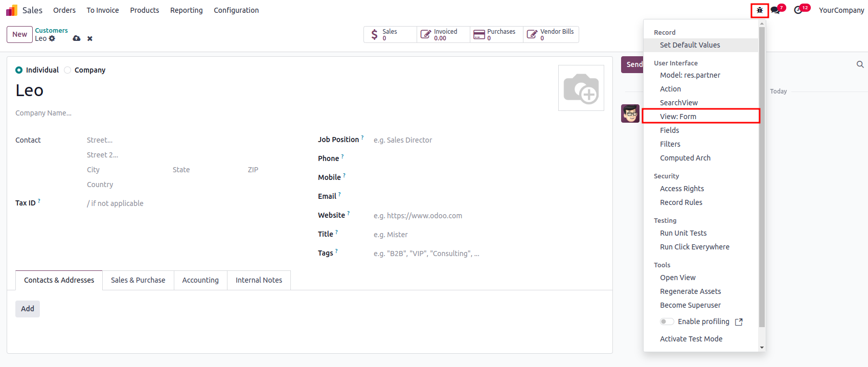Choose View: Form in debug menu
This screenshot has width=868, height=367.
coord(678,117)
